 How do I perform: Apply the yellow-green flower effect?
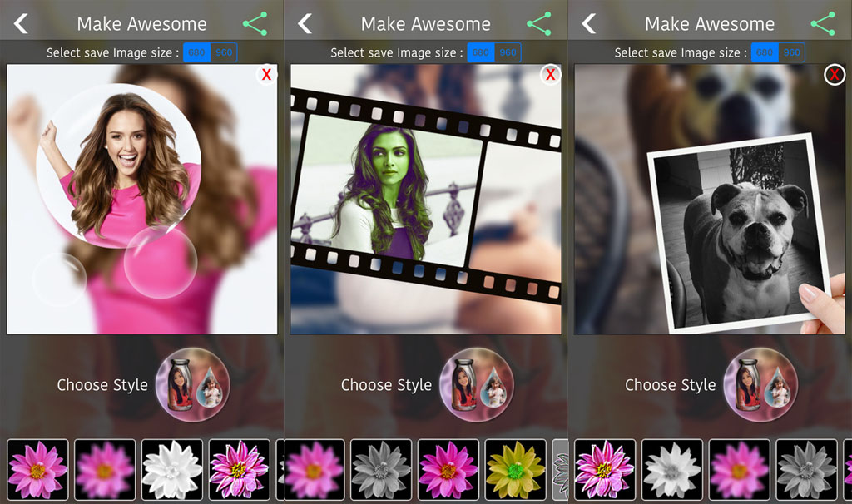click(x=515, y=469)
